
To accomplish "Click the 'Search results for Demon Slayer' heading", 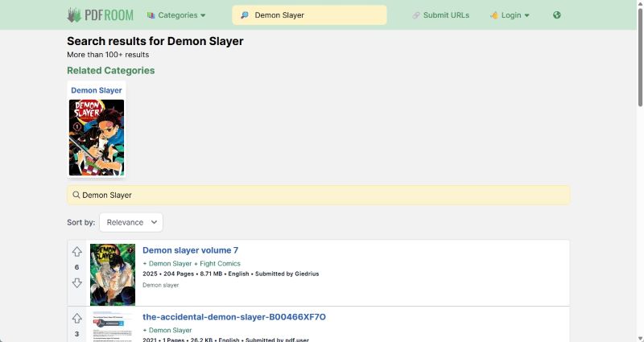I will [155, 41].
